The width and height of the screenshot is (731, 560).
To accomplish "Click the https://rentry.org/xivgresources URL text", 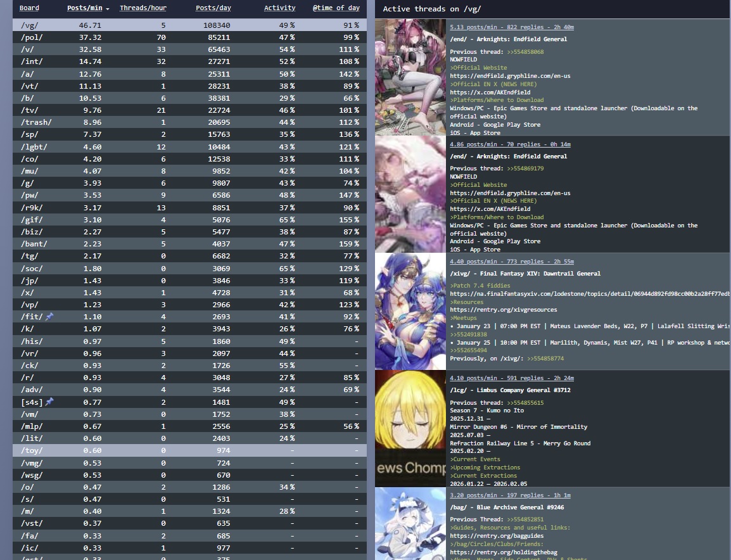I will (x=504, y=310).
